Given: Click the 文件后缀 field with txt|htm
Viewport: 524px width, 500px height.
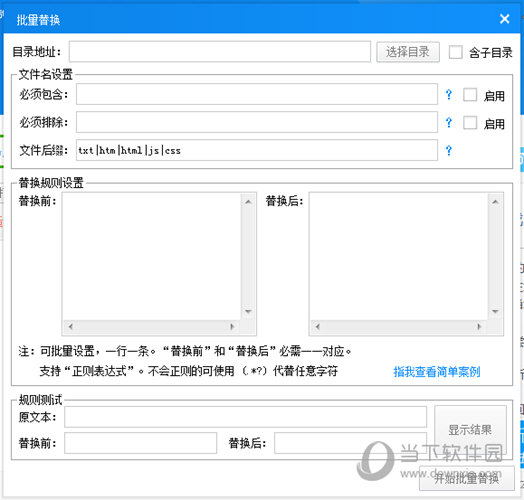Looking at the screenshot, I should [257, 150].
